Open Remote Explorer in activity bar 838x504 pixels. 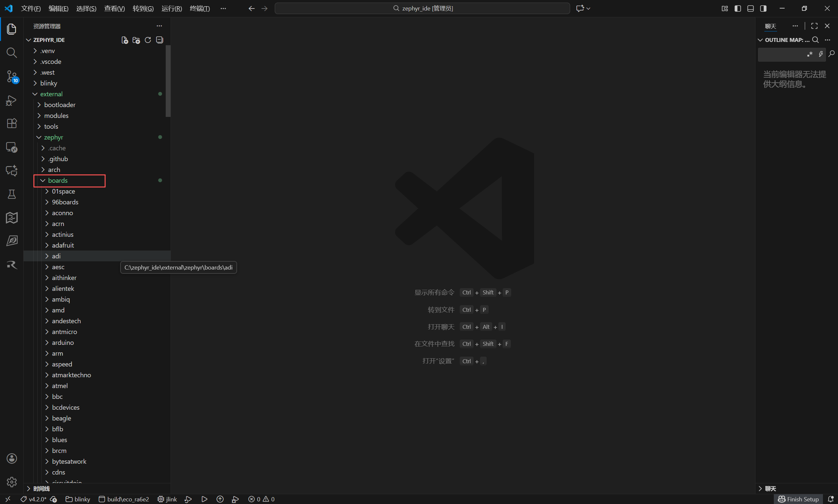(11, 147)
